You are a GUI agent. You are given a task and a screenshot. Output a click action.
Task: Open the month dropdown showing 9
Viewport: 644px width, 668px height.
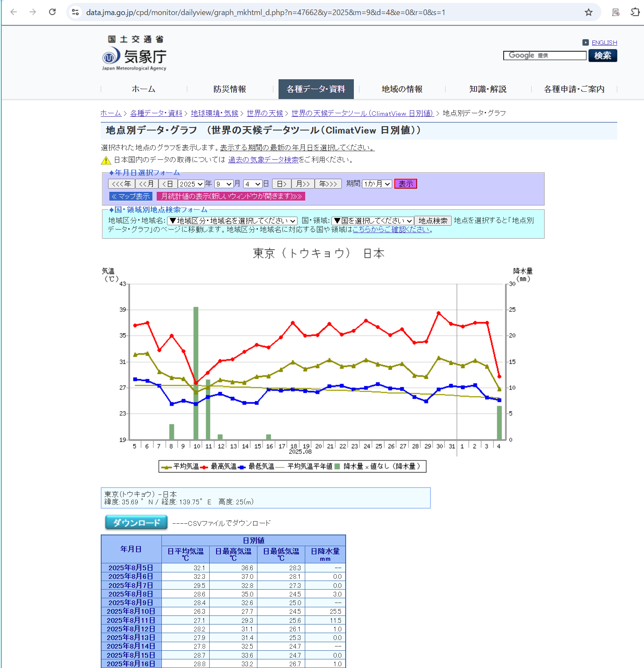(224, 184)
